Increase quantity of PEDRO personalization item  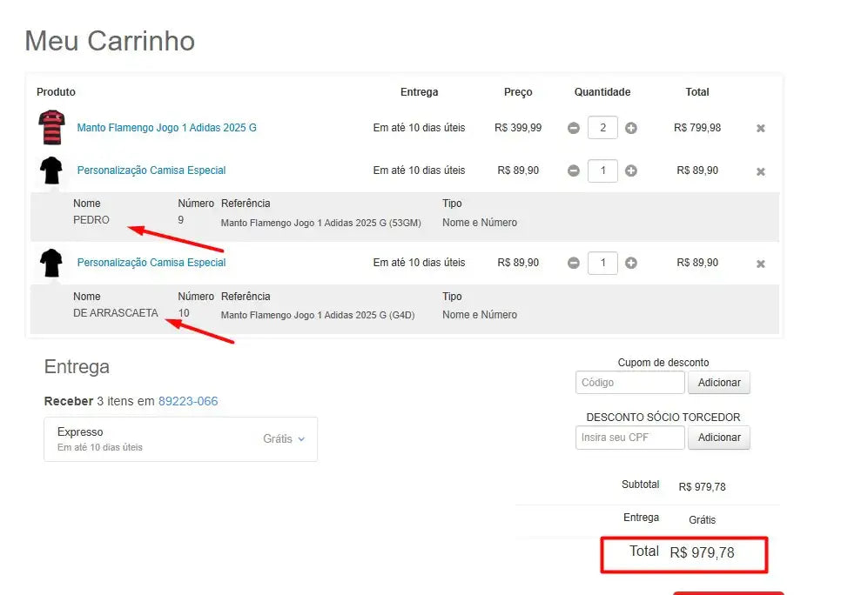(631, 170)
